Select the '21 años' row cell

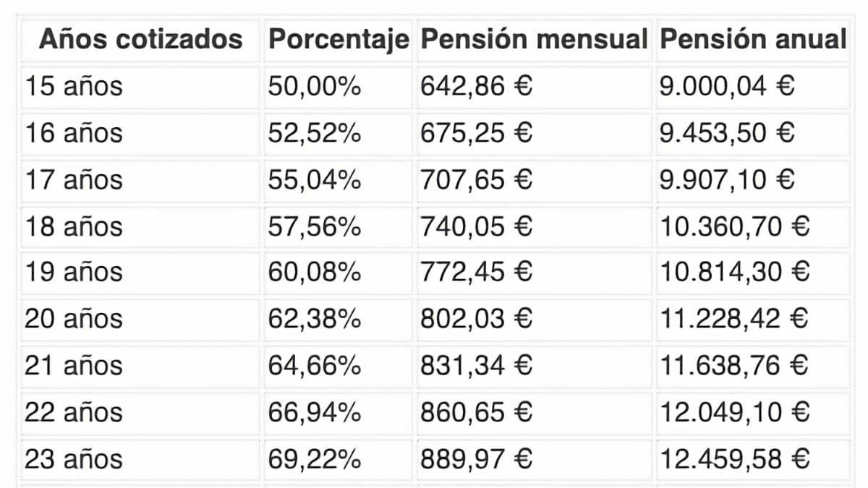[74, 366]
